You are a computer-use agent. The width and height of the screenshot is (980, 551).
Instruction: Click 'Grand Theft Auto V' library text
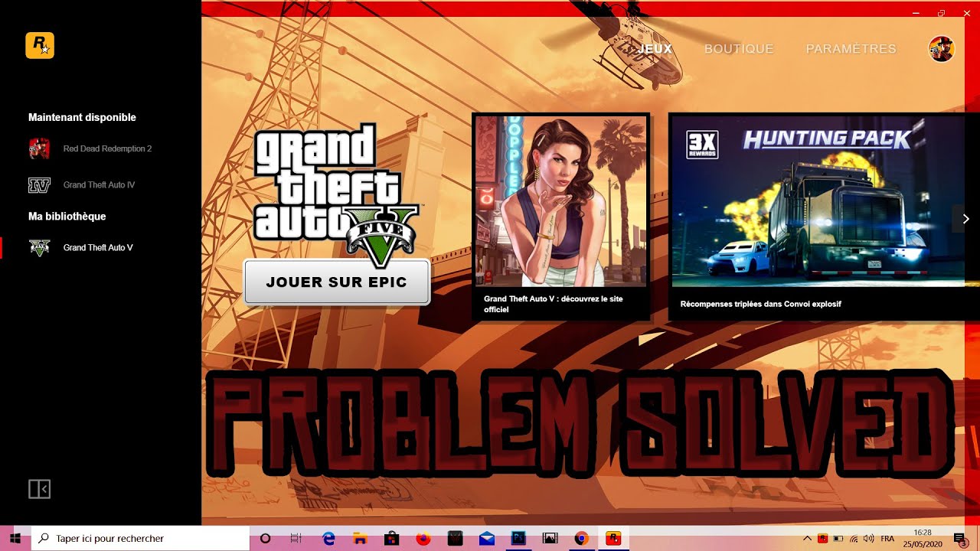tap(98, 247)
